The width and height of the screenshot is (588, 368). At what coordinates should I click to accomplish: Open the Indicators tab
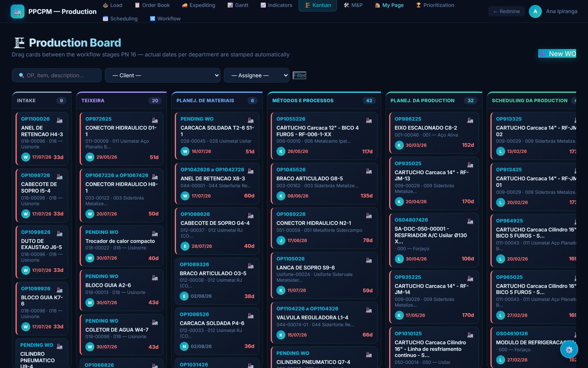point(276,5)
